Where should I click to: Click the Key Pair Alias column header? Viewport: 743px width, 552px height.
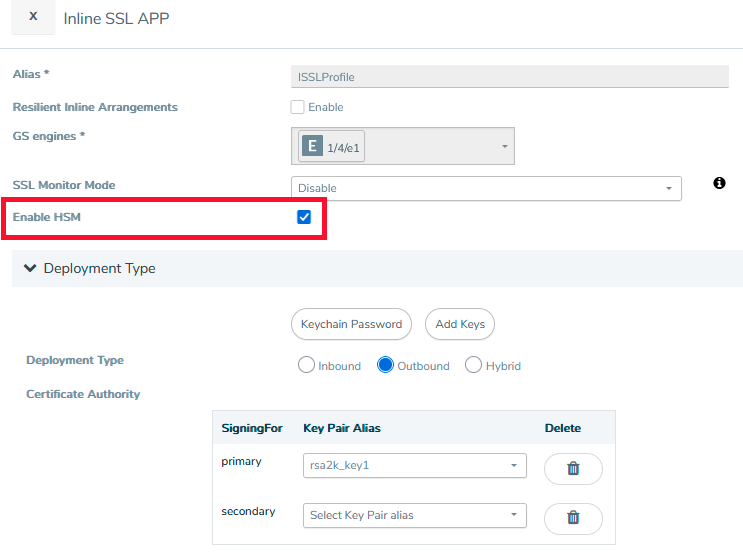click(x=342, y=428)
